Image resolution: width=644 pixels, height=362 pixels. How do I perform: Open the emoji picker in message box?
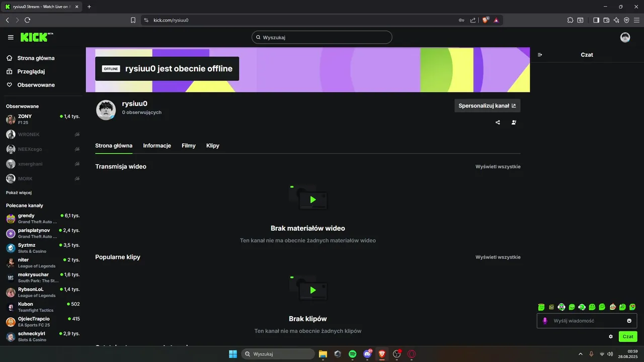coord(629,321)
